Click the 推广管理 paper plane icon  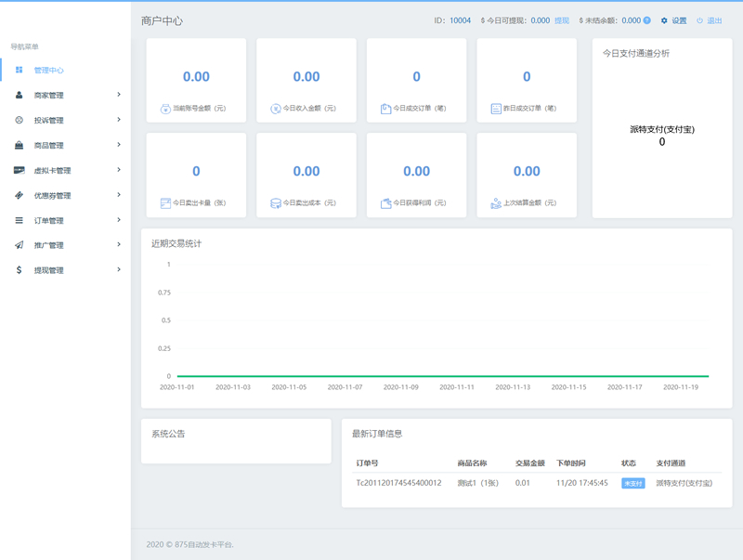point(20,246)
